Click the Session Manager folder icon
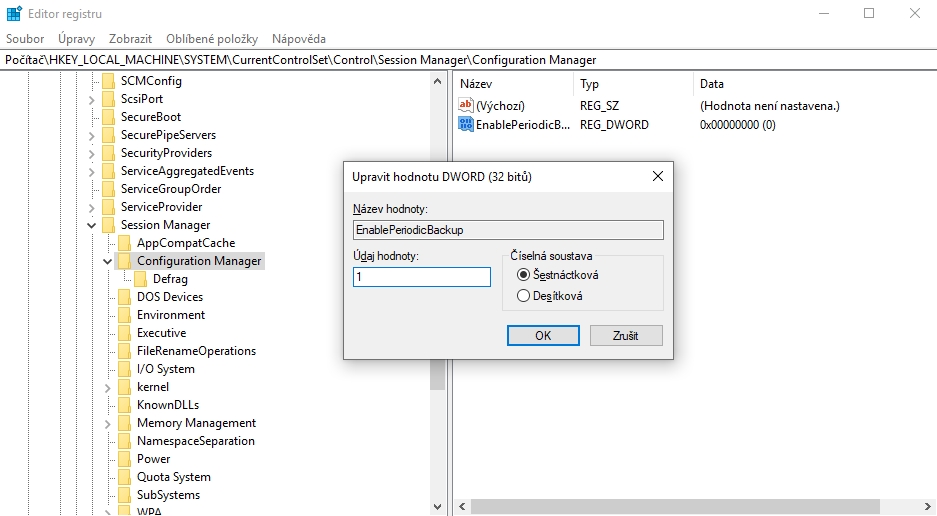Viewport: 937px width, 516px height. click(108, 225)
